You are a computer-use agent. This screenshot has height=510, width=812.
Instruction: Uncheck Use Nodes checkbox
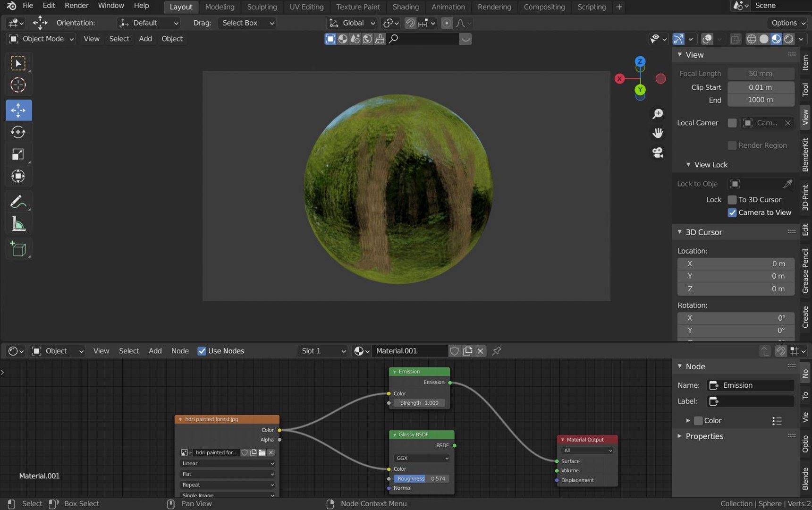coord(202,351)
